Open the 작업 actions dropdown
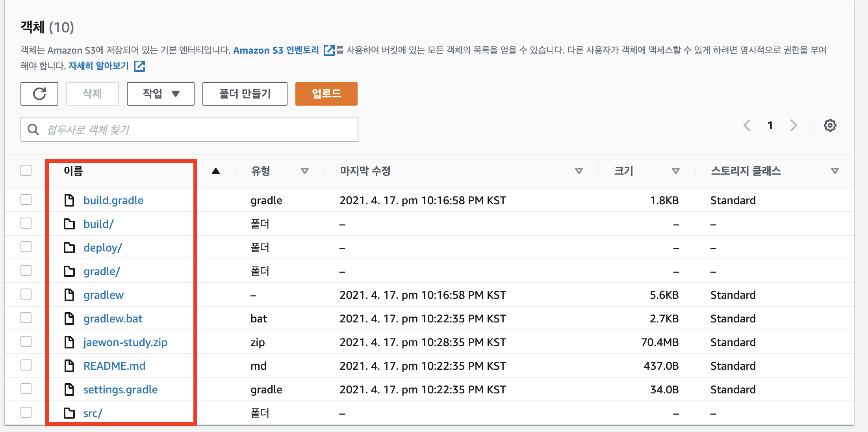868x432 pixels. (160, 94)
